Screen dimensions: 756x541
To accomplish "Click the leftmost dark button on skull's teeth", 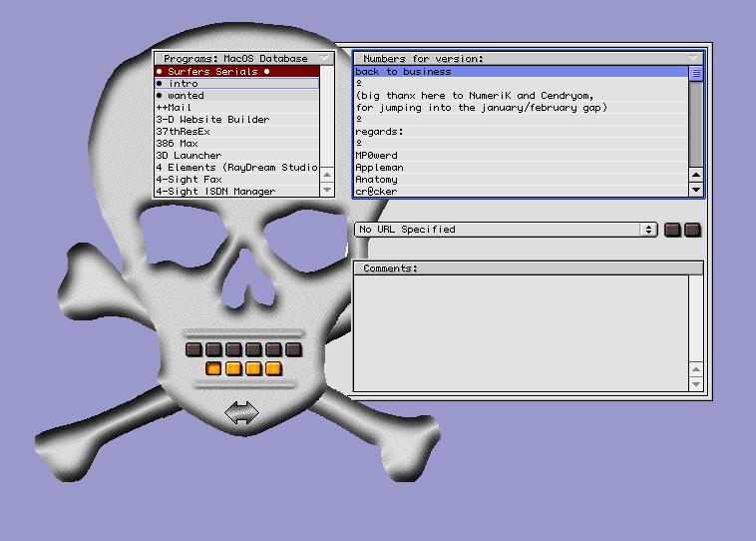I will coord(193,349).
